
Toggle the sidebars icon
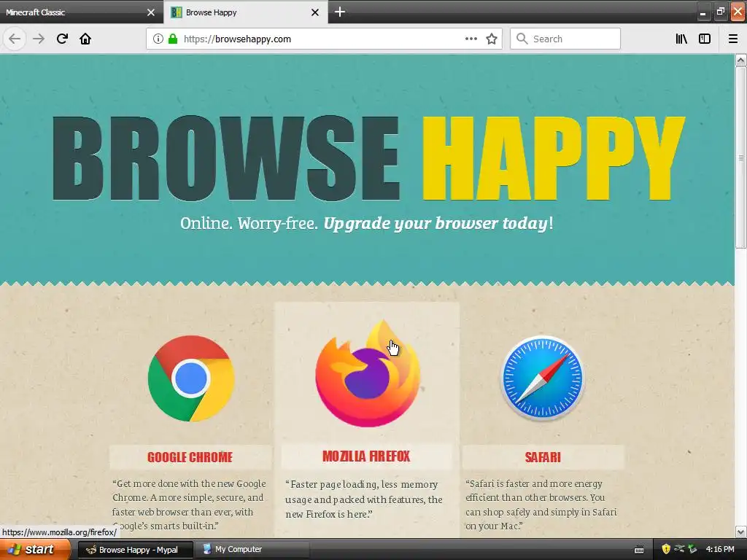point(705,39)
